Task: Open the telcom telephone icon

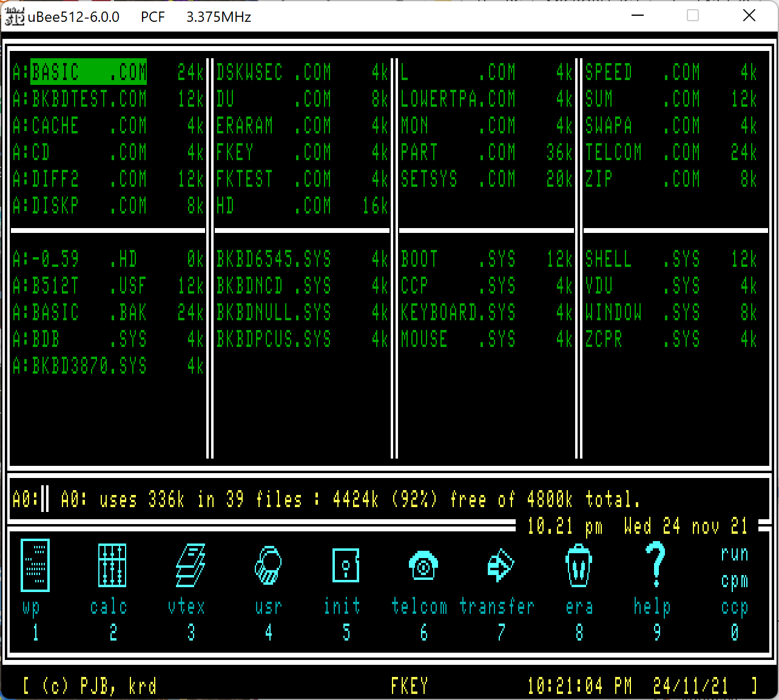Action: point(423,565)
